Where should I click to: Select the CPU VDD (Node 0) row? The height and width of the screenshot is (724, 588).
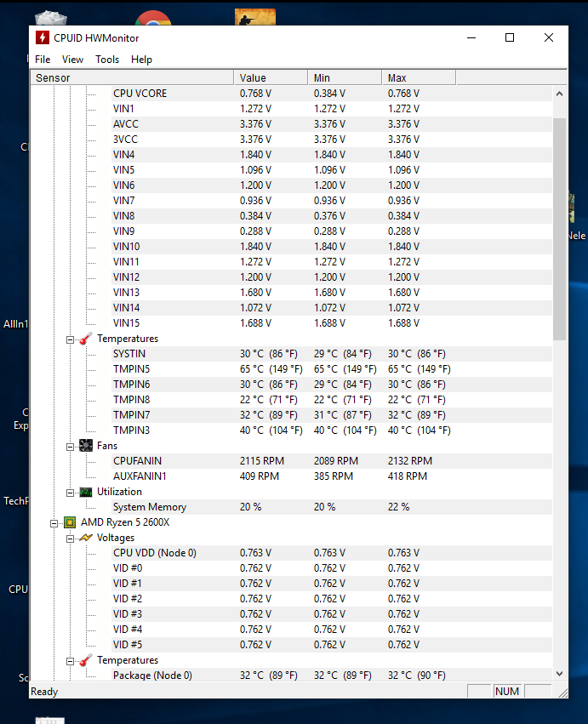pyautogui.click(x=332, y=553)
